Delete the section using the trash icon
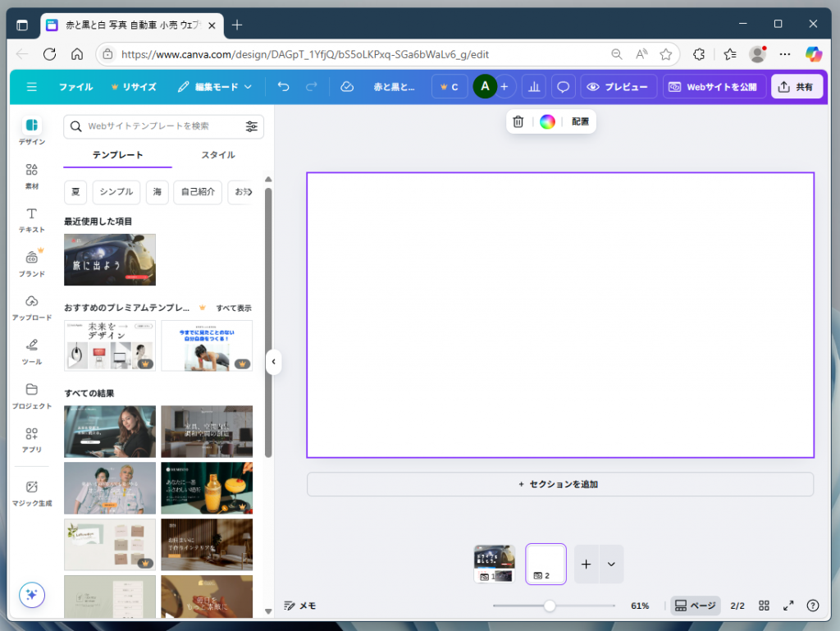Image resolution: width=840 pixels, height=631 pixels. [518, 121]
